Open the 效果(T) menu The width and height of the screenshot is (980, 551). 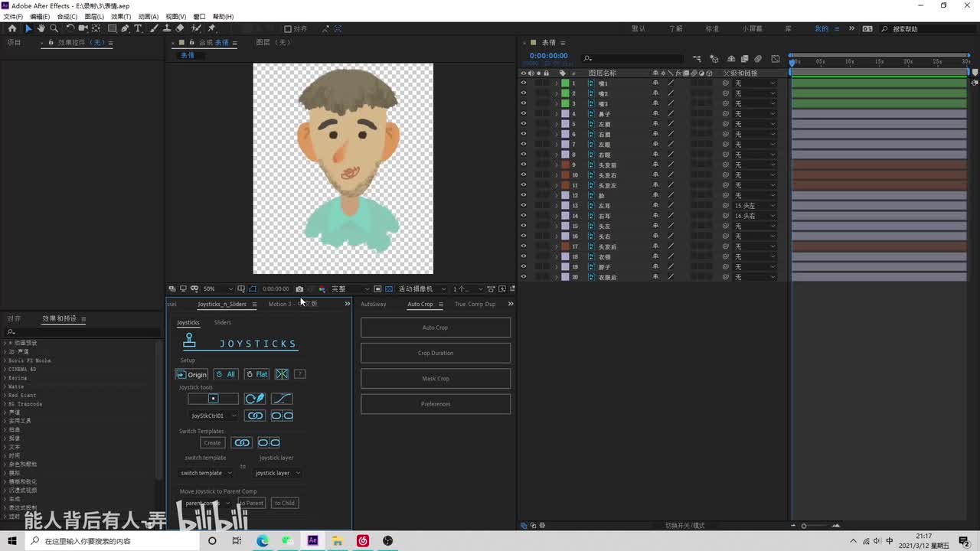tap(121, 16)
